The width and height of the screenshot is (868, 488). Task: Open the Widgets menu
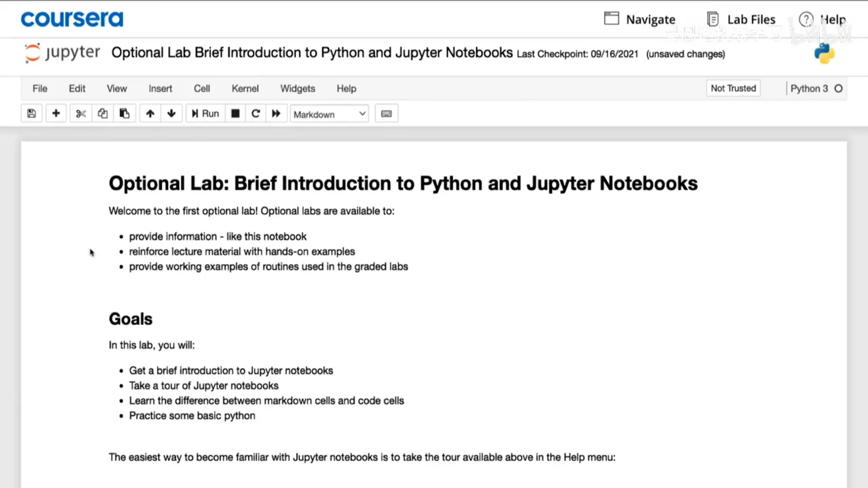[297, 89]
